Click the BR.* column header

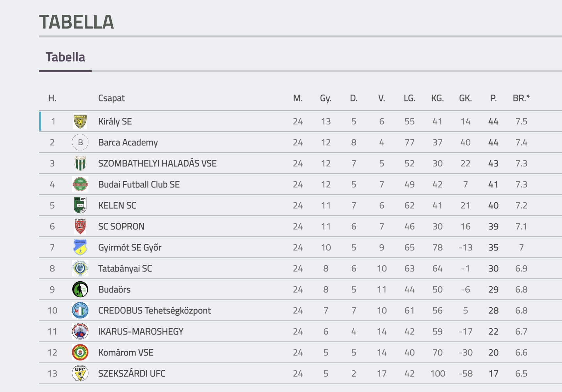pyautogui.click(x=521, y=98)
